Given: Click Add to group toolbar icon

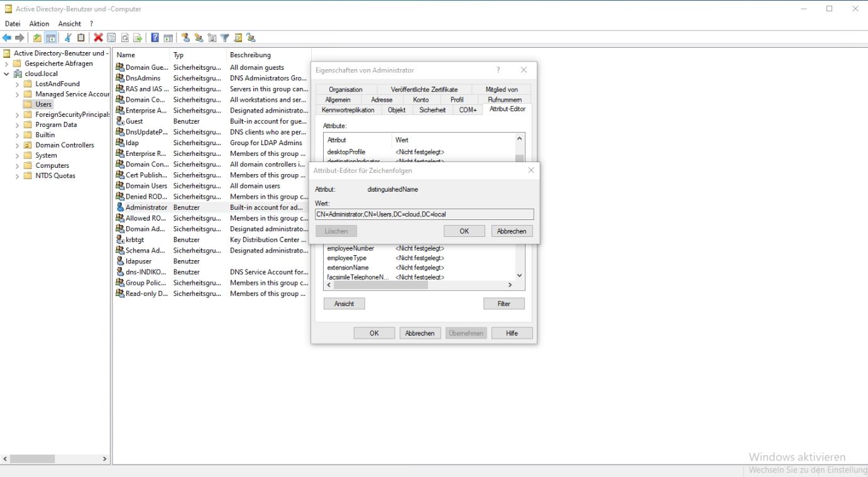Looking at the screenshot, I should (251, 38).
